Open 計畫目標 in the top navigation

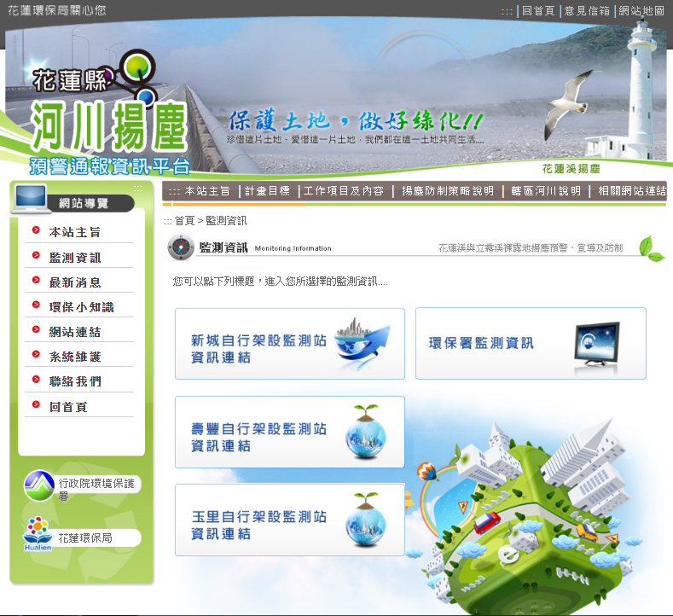267,191
